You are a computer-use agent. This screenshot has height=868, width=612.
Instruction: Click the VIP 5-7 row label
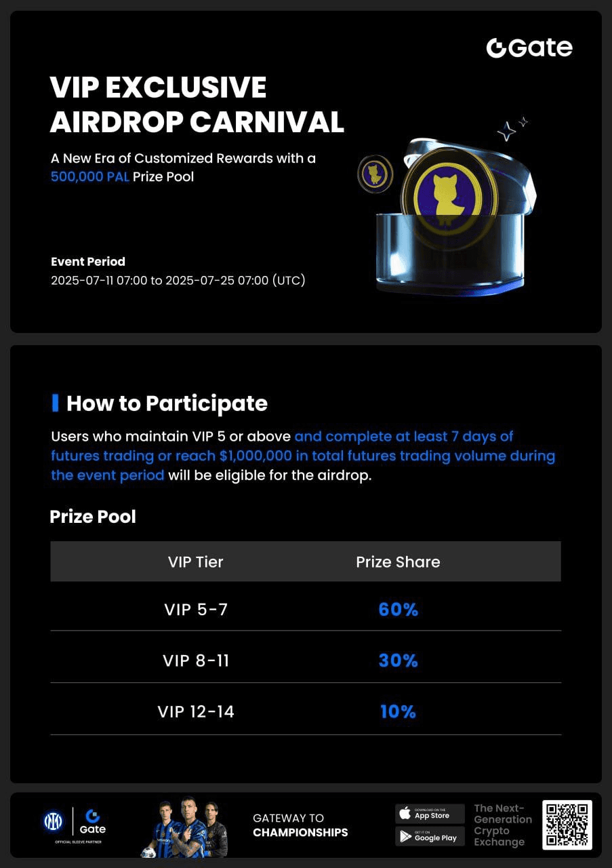tap(196, 609)
